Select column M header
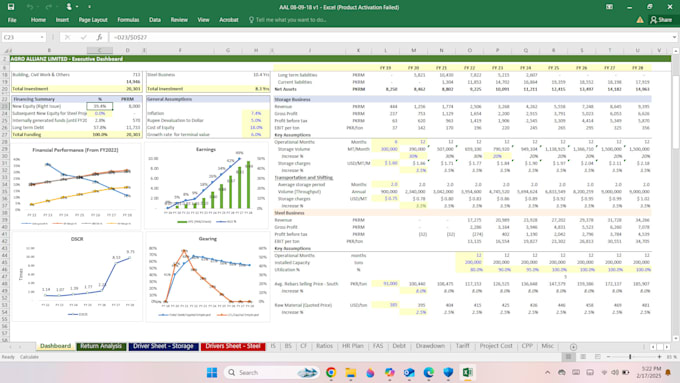This screenshot has width=680, height=383. coord(413,50)
